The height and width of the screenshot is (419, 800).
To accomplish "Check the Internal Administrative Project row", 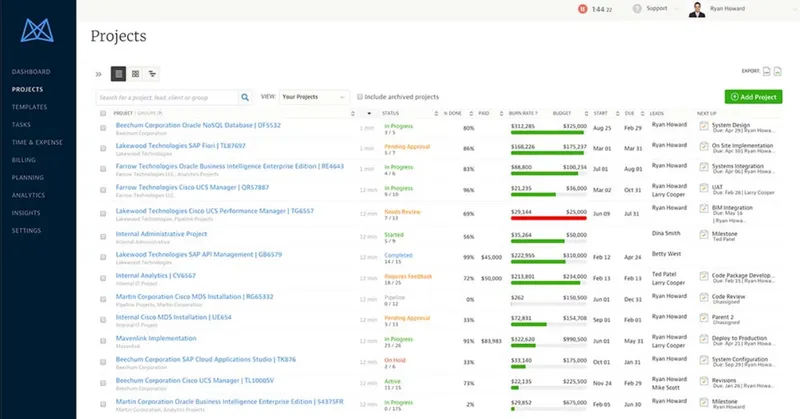I will point(103,237).
